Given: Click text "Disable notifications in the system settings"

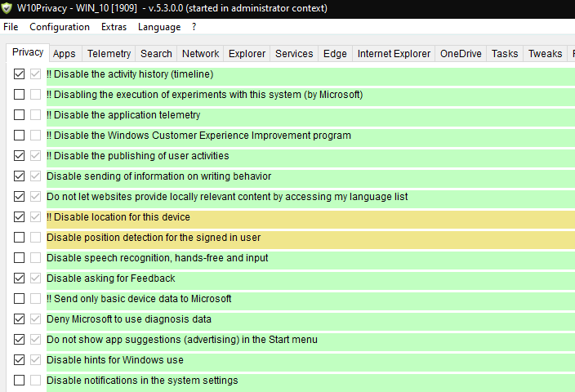Looking at the screenshot, I should [x=142, y=381].
